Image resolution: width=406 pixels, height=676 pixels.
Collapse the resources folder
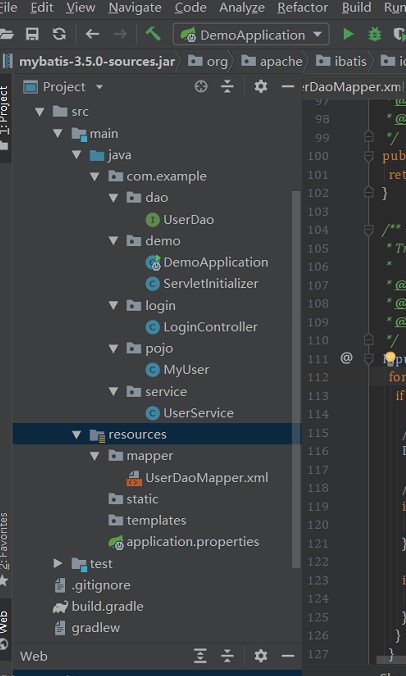pyautogui.click(x=77, y=435)
